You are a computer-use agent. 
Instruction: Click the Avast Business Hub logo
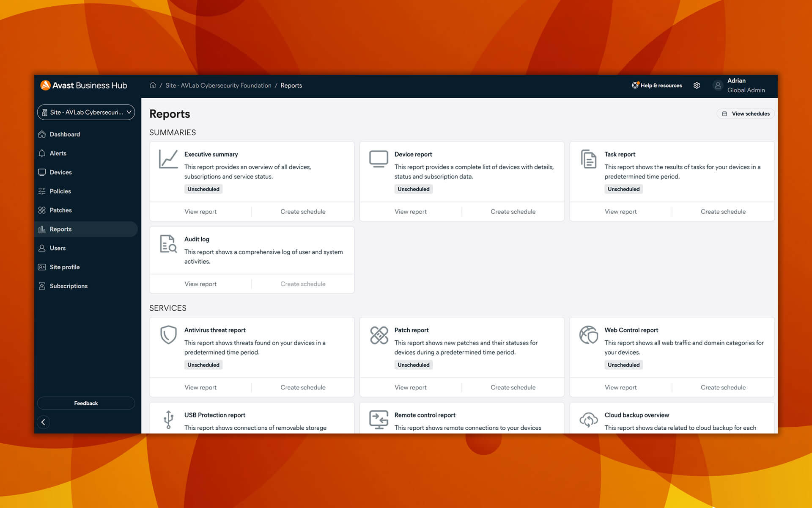84,86
